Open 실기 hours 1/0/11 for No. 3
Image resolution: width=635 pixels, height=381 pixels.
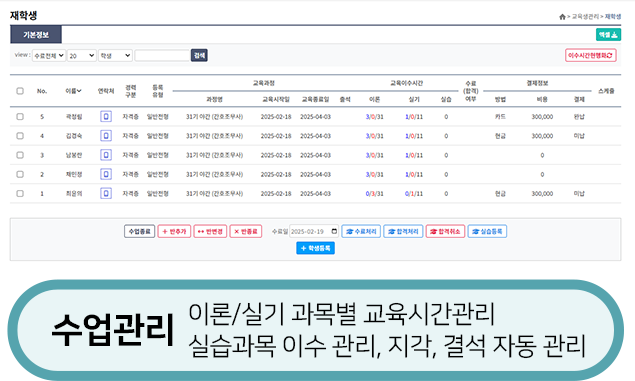tap(414, 155)
